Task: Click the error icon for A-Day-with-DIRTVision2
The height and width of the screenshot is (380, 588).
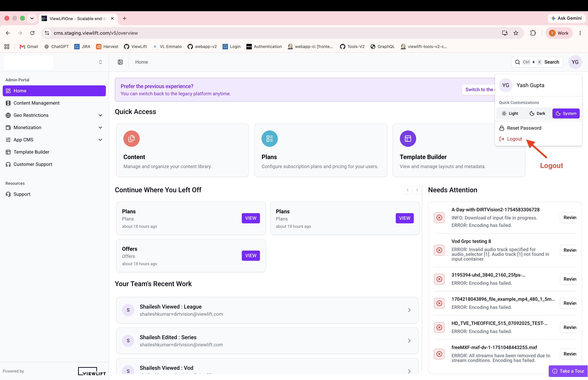Action: [x=439, y=218]
